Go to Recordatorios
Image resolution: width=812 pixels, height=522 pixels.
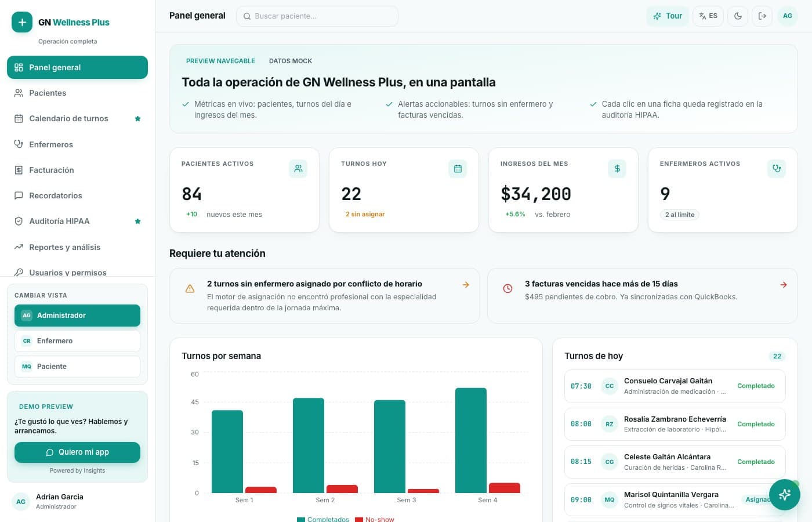[77, 195]
